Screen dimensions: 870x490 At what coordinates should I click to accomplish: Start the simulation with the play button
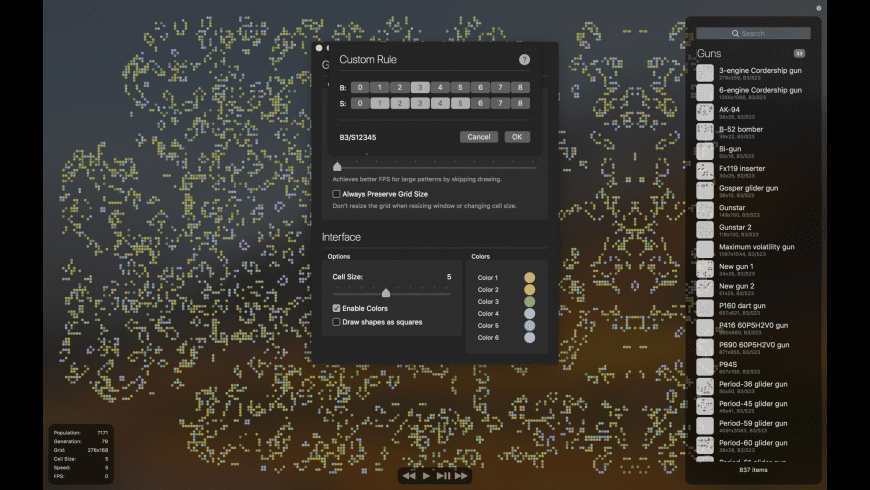coord(426,476)
